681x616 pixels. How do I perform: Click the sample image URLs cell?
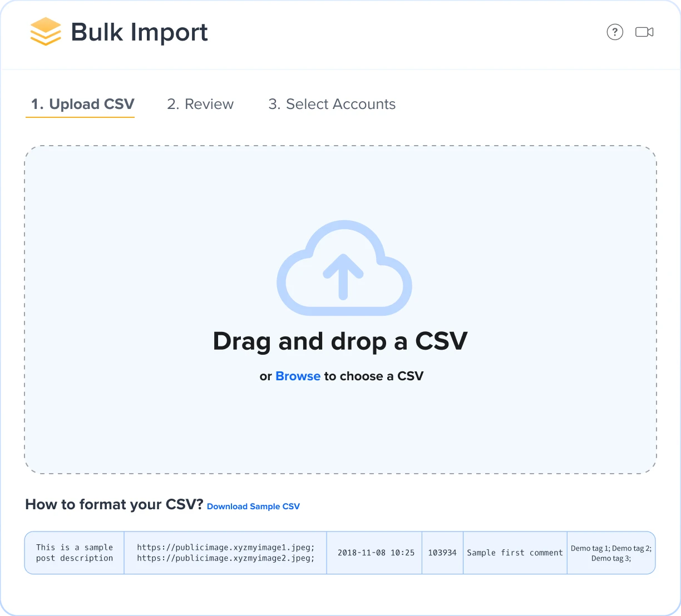[x=225, y=553]
